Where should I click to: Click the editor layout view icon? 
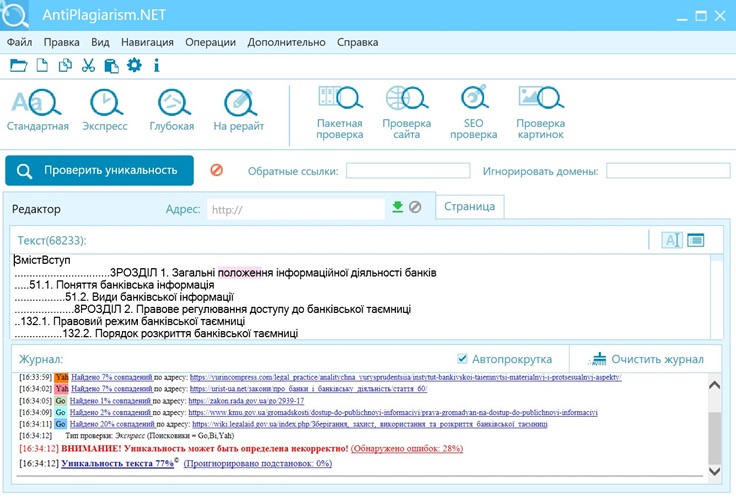coord(696,240)
